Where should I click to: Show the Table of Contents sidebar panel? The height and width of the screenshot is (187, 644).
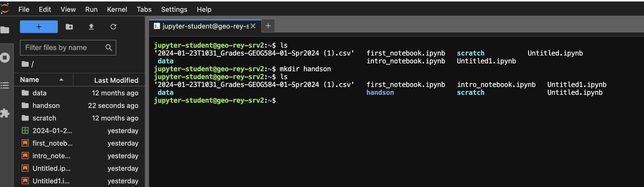[5, 85]
